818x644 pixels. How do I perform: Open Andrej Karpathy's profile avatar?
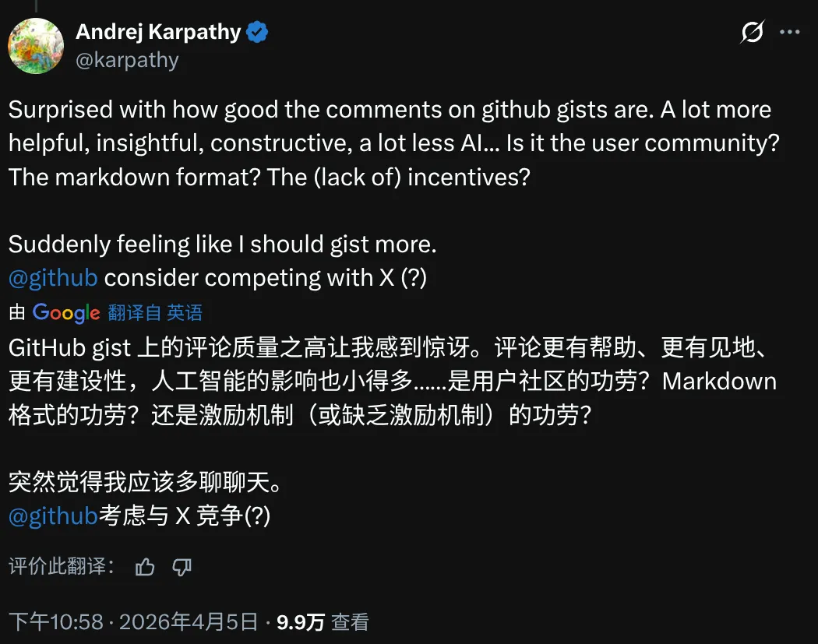(36, 46)
